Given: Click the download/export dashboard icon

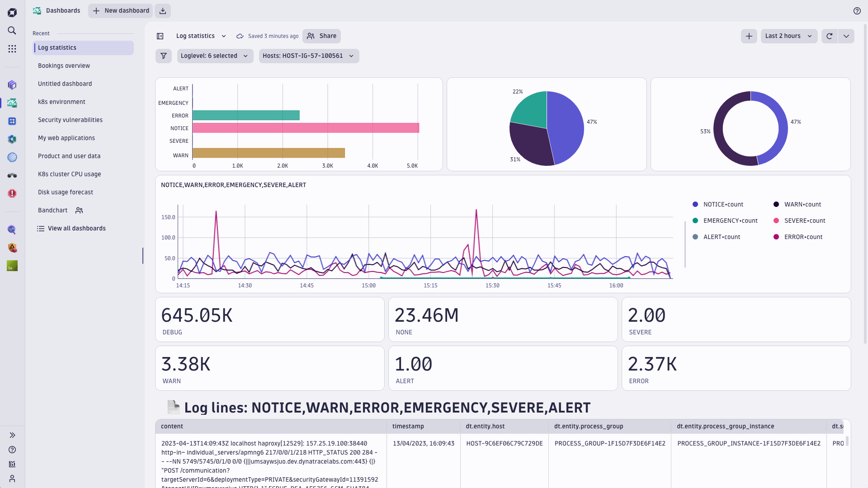Looking at the screenshot, I should click(x=163, y=11).
